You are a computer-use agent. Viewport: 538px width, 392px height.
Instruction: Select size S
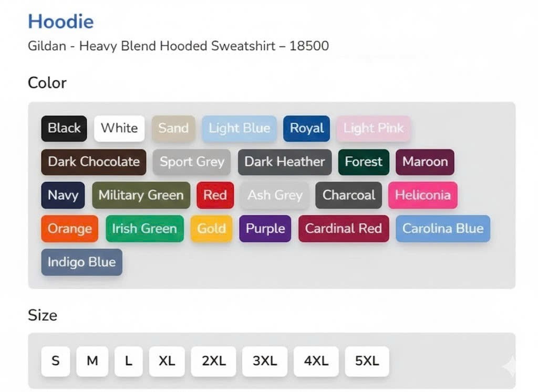click(56, 361)
